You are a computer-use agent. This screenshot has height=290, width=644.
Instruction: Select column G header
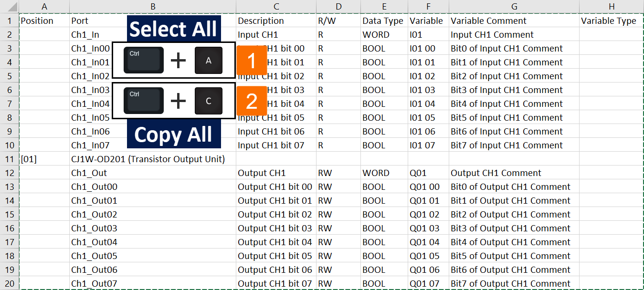[x=514, y=6]
